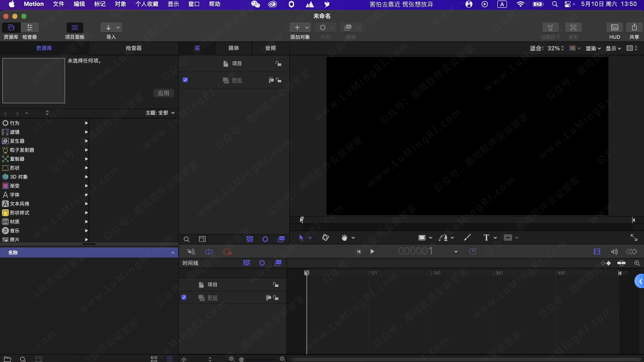Uncheck the group checkbox in timeline list
This screenshot has width=644, height=362.
184,297
